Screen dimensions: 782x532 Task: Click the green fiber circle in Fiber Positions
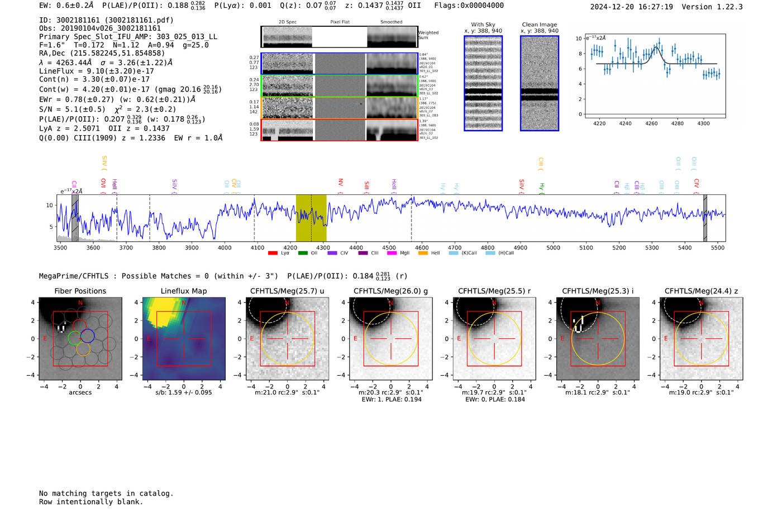(x=74, y=338)
